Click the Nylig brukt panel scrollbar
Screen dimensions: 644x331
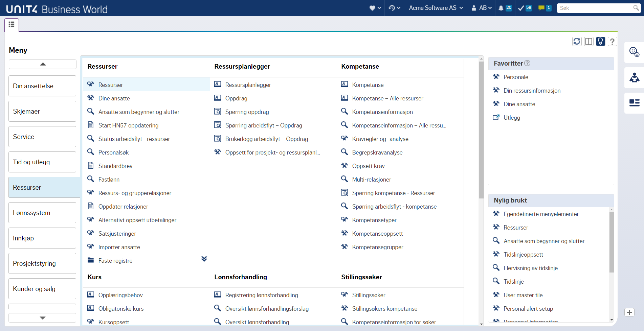(x=612, y=242)
